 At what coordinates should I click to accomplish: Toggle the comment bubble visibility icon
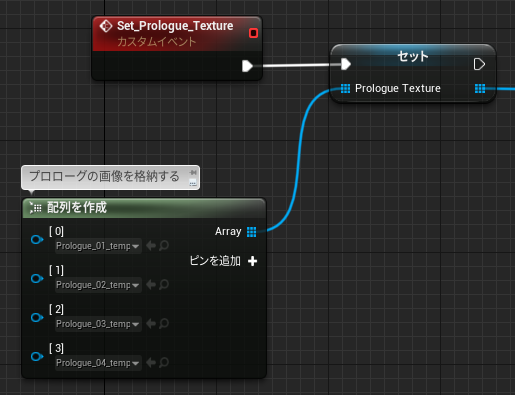(x=193, y=182)
